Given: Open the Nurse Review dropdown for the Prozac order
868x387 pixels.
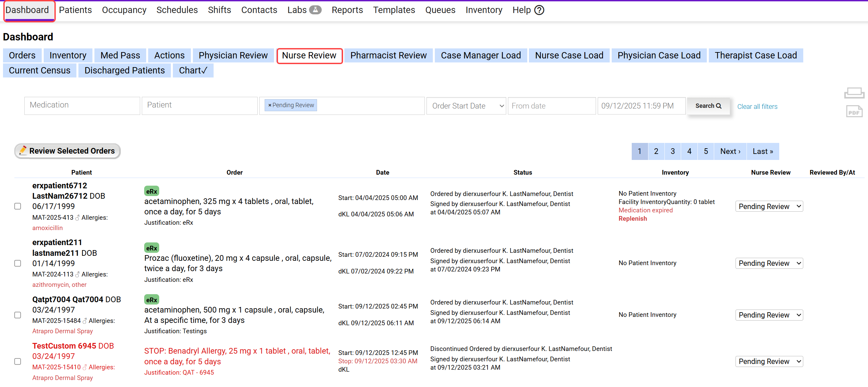Looking at the screenshot, I should 769,263.
